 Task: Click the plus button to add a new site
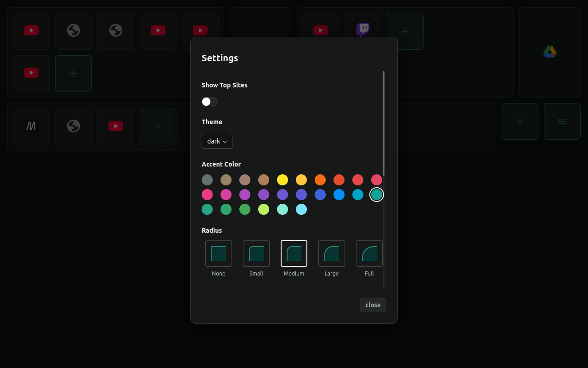pyautogui.click(x=73, y=74)
